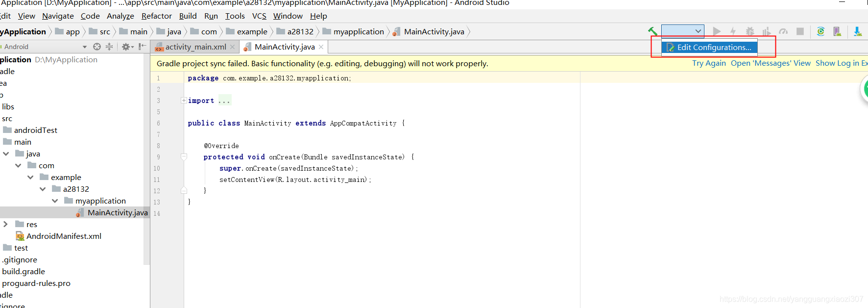Screen dimensions: 868x308
Task: Open the Refactor menu
Action: 157,16
